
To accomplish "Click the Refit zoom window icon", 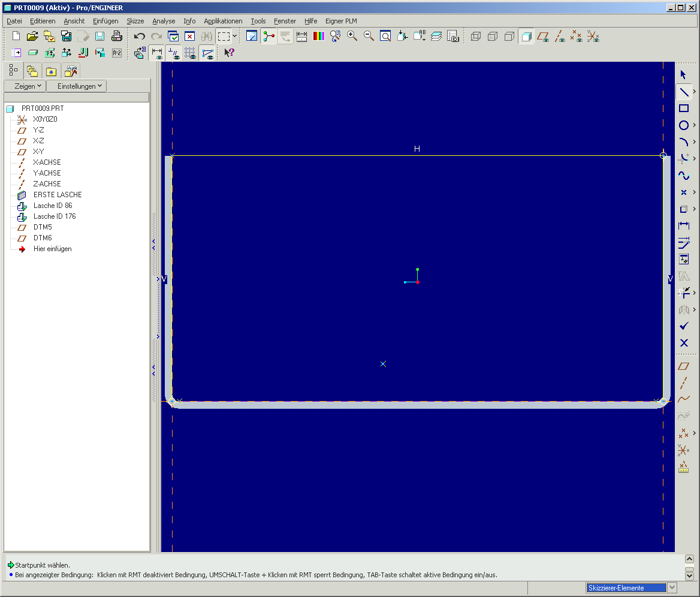I will [x=385, y=37].
